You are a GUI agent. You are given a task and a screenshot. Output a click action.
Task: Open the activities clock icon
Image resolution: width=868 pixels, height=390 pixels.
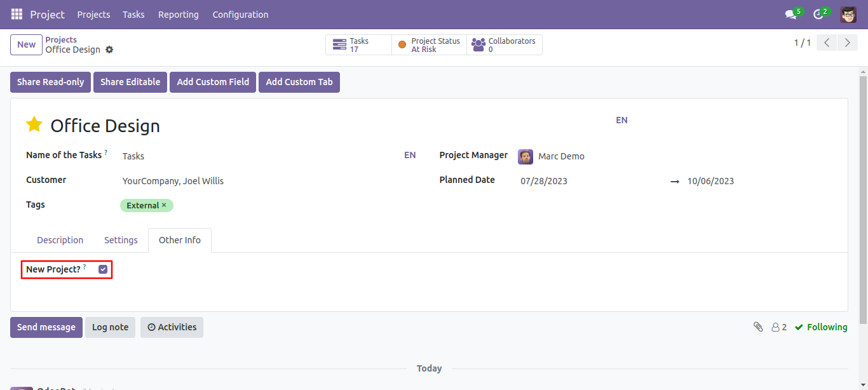pos(818,15)
